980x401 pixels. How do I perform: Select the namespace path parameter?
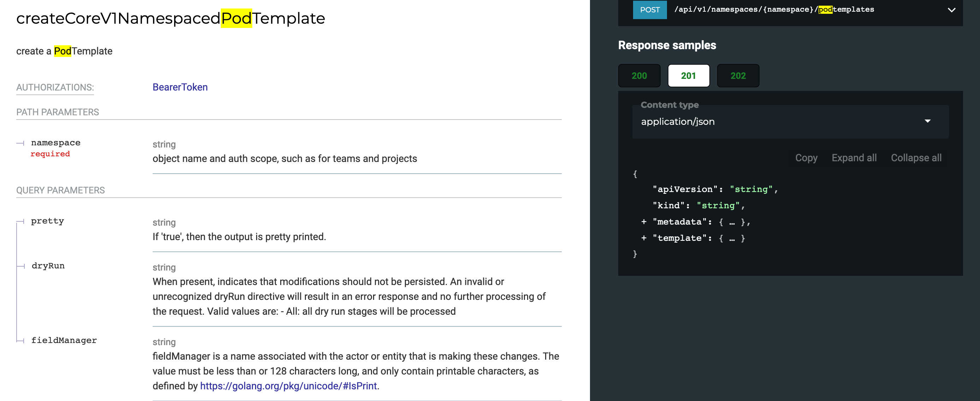55,143
